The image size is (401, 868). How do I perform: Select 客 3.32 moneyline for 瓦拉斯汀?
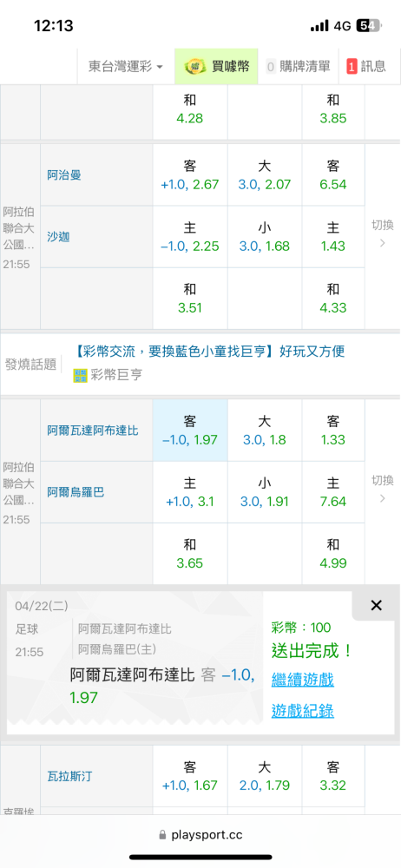point(333,776)
